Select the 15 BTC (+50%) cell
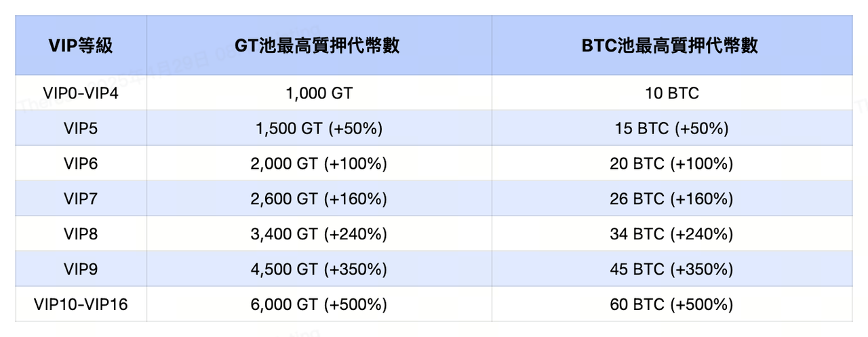Screen dimensions: 868x337 click(671, 128)
